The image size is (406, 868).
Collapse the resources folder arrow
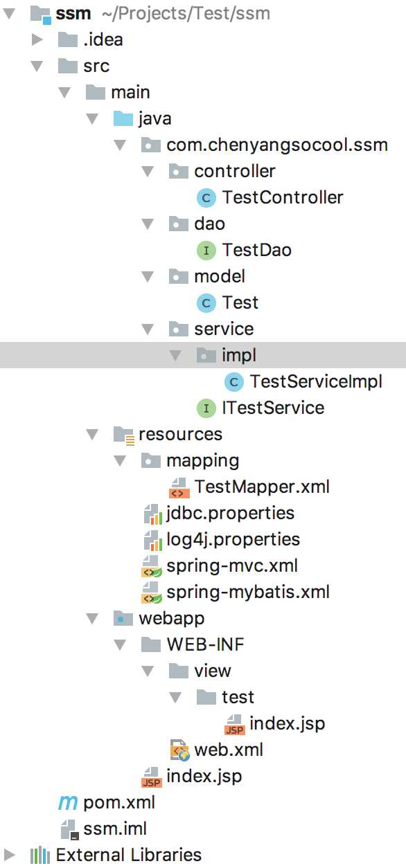point(91,435)
